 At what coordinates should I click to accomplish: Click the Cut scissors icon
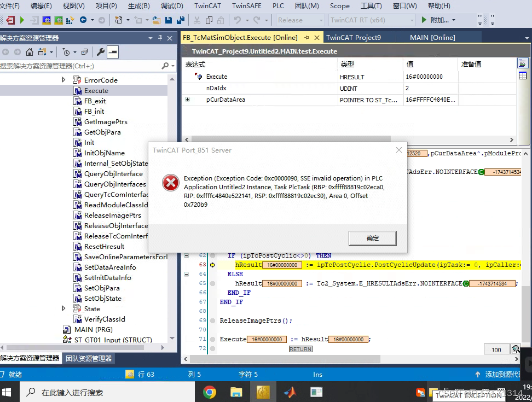[197, 20]
